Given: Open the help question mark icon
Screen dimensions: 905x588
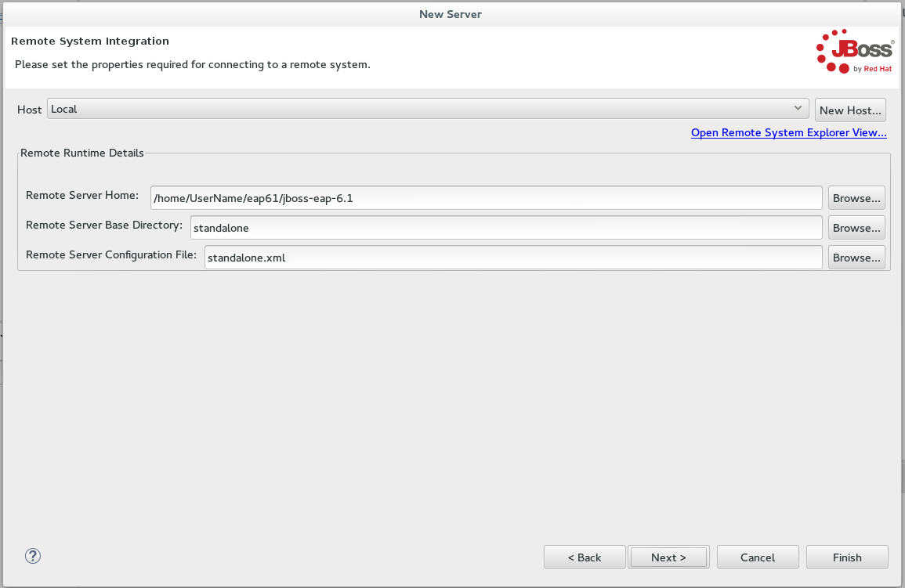Looking at the screenshot, I should 33,557.
